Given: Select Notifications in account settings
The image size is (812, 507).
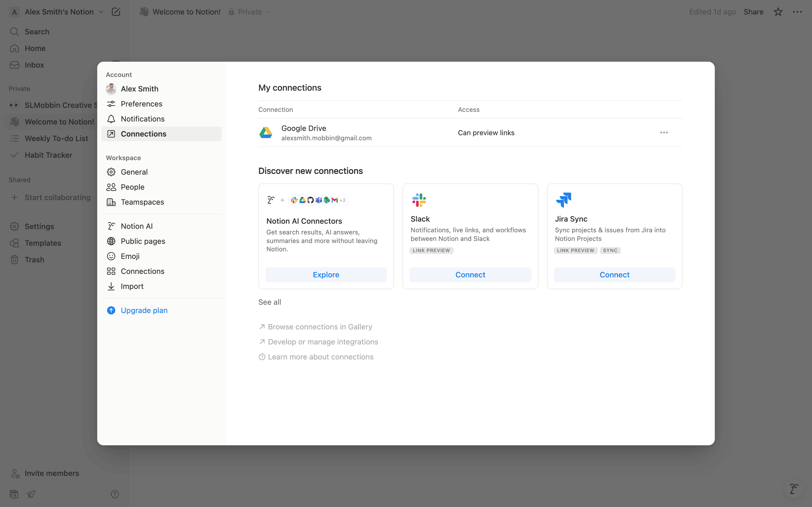Looking at the screenshot, I should pyautogui.click(x=143, y=119).
